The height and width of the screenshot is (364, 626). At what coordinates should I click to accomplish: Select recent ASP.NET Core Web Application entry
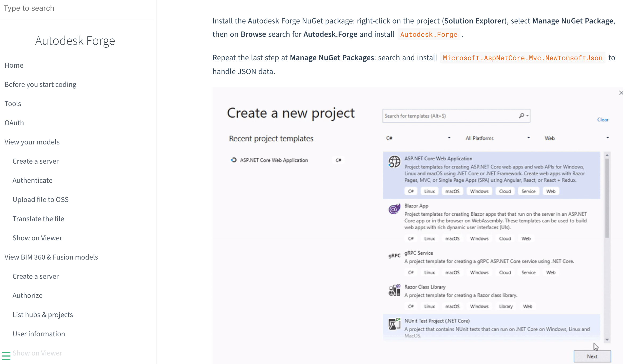click(287, 160)
